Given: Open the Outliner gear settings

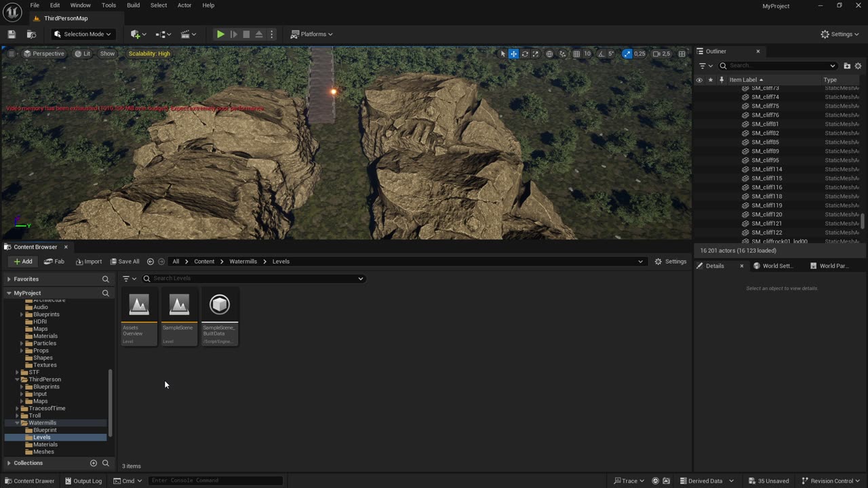Looking at the screenshot, I should (x=858, y=66).
